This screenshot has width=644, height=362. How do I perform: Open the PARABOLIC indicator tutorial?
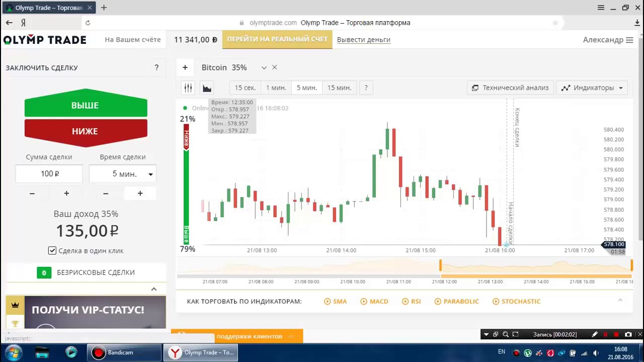pos(457,301)
